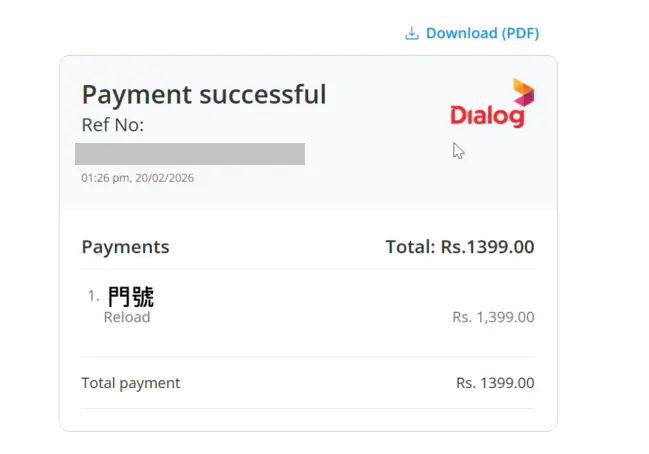Image resolution: width=649 pixels, height=454 pixels.
Task: Click the 01:26 pm time text
Action: (101, 178)
